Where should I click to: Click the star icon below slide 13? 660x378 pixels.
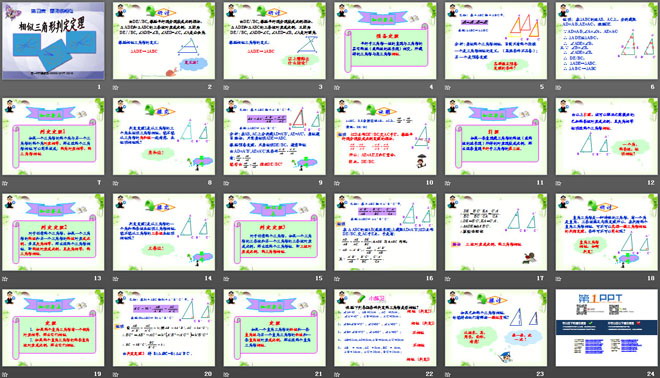point(5,279)
